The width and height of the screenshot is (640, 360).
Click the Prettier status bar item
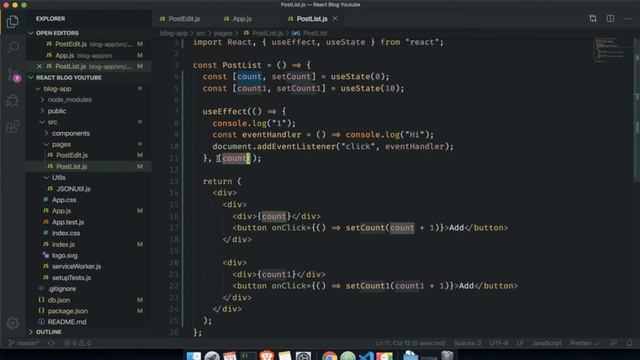point(585,343)
